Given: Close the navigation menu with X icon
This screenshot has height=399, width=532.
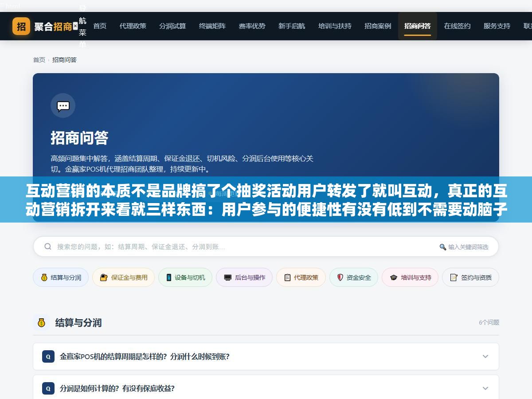Looking at the screenshot, I should click(75, 26).
